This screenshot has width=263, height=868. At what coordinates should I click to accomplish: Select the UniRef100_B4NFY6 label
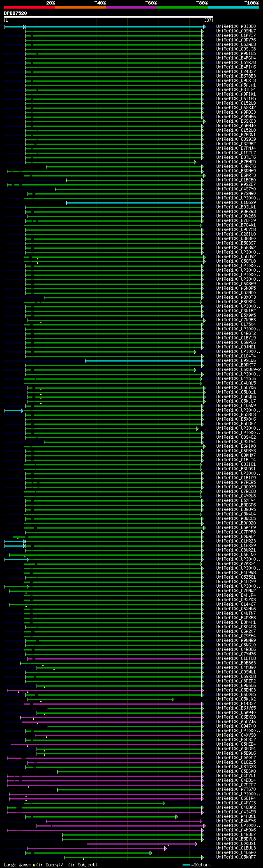pyautogui.click(x=236, y=821)
